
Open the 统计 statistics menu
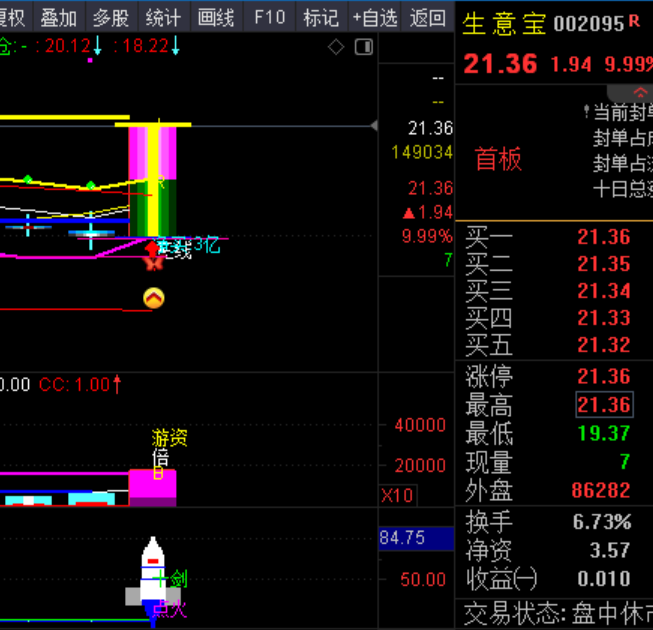pyautogui.click(x=164, y=17)
